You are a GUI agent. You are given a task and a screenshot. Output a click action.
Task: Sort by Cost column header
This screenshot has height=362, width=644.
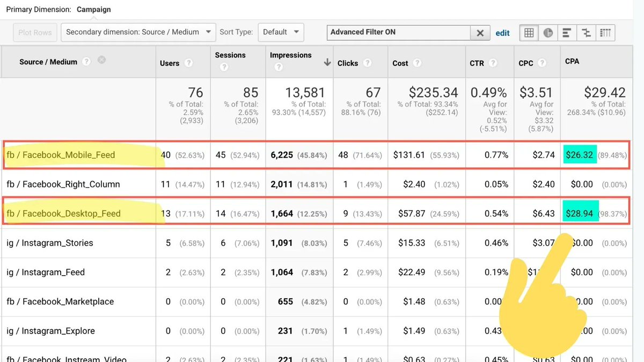400,63
